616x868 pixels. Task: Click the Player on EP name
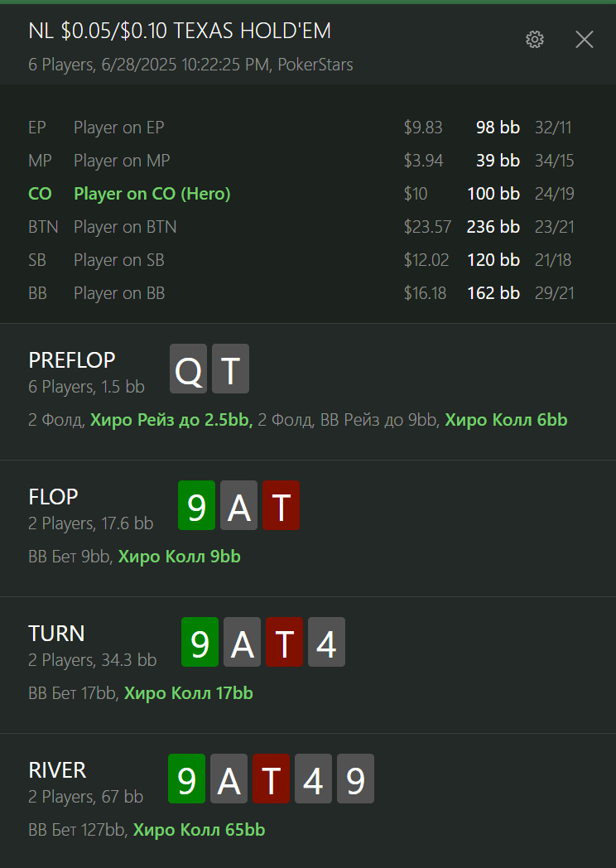point(119,128)
